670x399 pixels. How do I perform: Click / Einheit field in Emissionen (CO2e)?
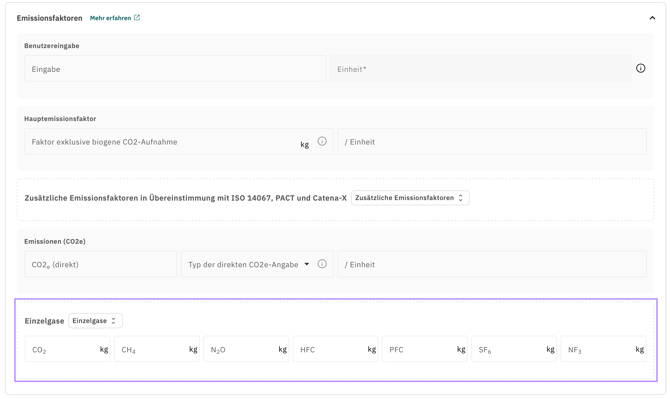click(492, 264)
